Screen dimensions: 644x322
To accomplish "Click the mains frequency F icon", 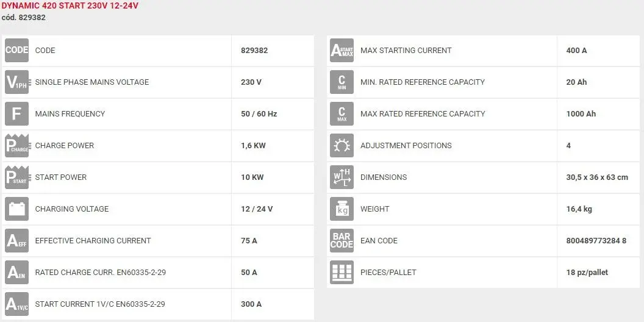I will pos(16,113).
